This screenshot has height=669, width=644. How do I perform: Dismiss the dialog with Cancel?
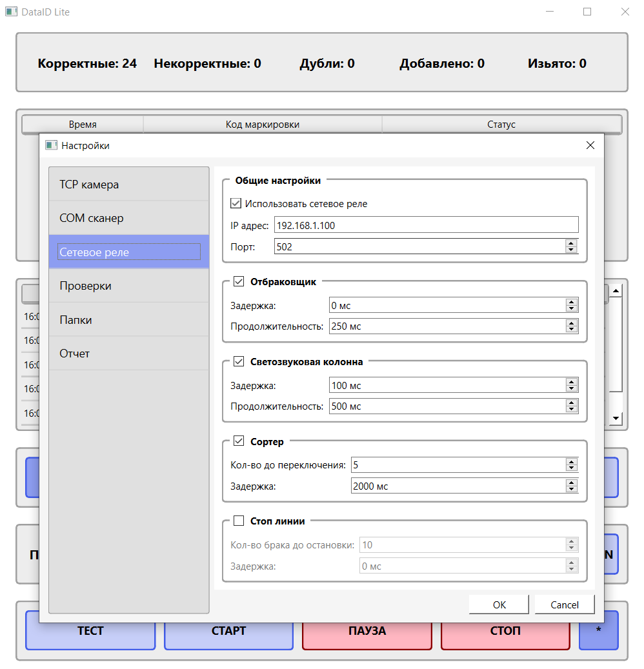coord(564,604)
